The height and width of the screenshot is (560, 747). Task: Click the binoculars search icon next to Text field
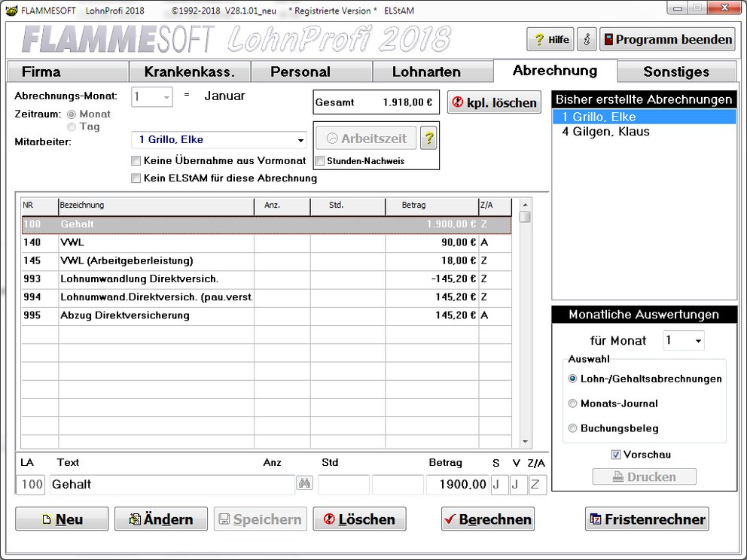click(x=304, y=484)
